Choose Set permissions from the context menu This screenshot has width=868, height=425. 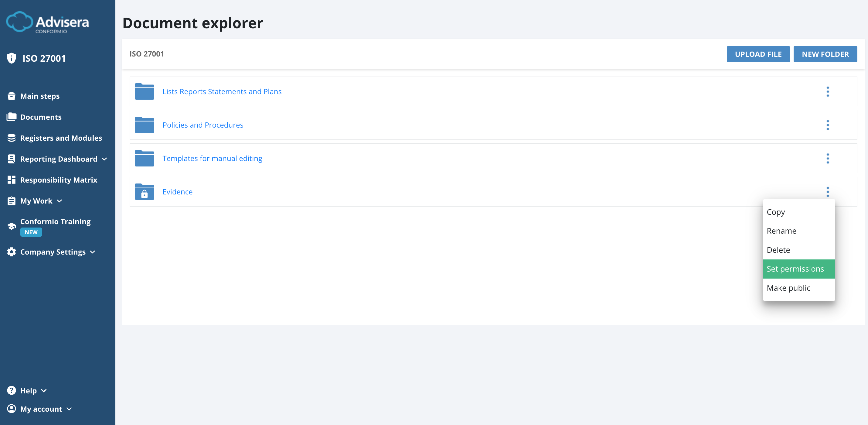tap(795, 269)
